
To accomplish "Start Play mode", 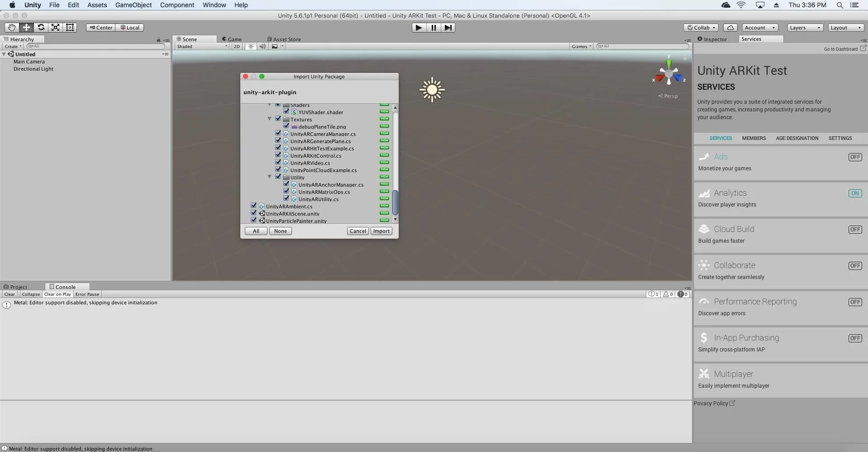I will (x=419, y=28).
